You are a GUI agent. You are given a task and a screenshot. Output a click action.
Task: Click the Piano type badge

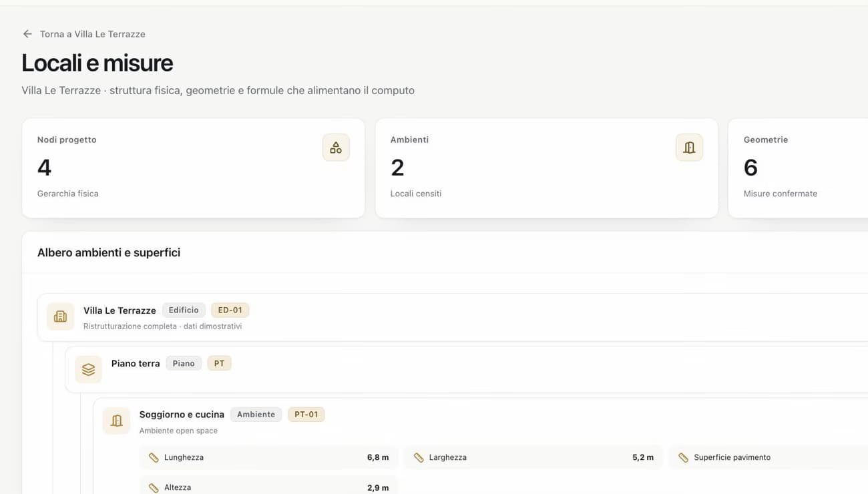pos(184,364)
